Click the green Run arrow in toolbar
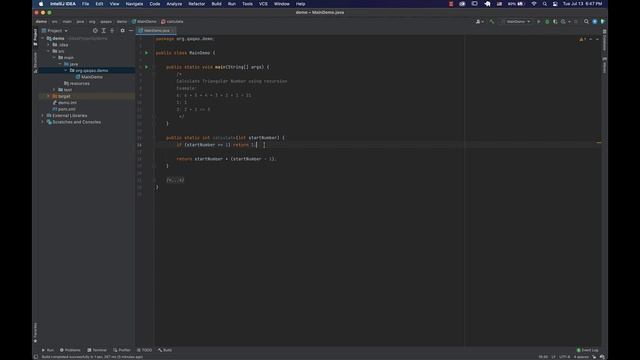Viewport: 640px width, 360px height. [539, 22]
